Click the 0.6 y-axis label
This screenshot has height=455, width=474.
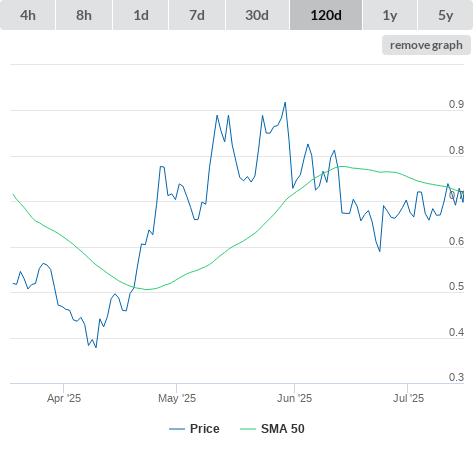(x=456, y=241)
